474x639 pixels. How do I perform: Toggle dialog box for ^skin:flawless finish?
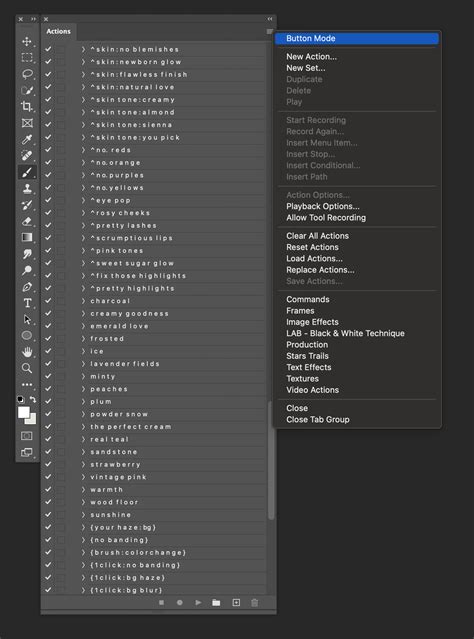pos(61,75)
